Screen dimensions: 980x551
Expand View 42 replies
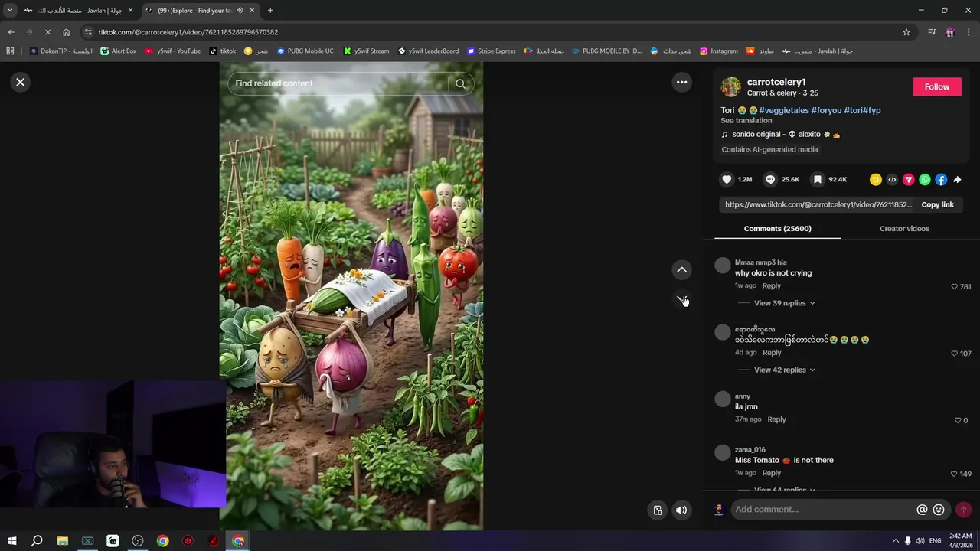784,370
